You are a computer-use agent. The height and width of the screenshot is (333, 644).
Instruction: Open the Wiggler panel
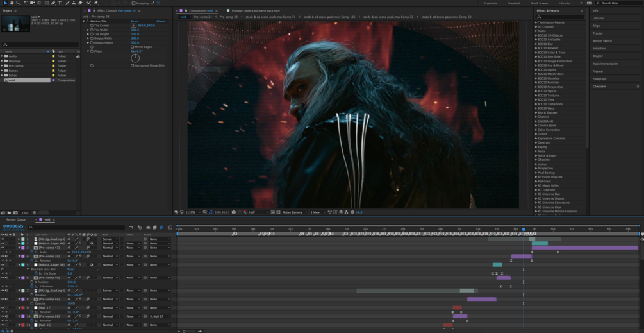click(x=597, y=56)
